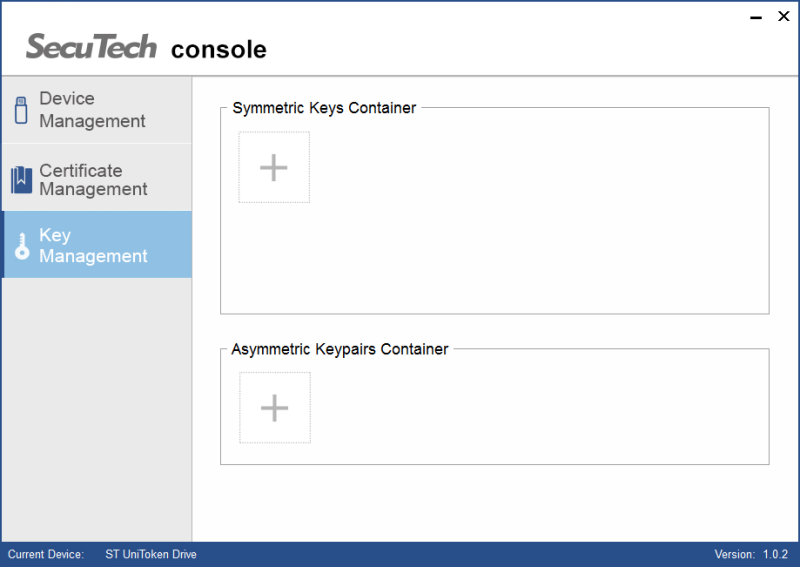Click the 'ST UniToken Drive' device name

(x=151, y=554)
